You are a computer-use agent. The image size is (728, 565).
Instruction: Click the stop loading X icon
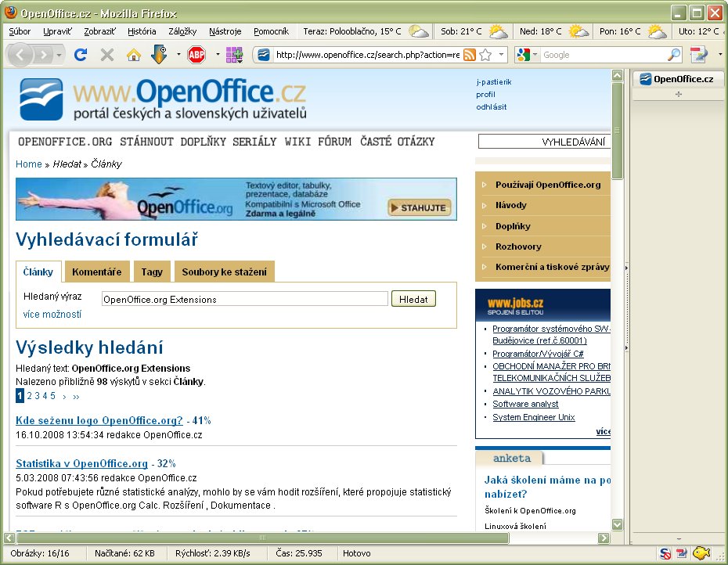107,55
